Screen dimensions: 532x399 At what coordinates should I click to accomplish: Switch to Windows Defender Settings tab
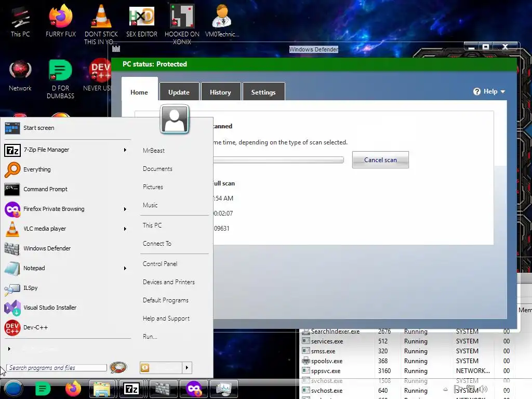click(263, 91)
